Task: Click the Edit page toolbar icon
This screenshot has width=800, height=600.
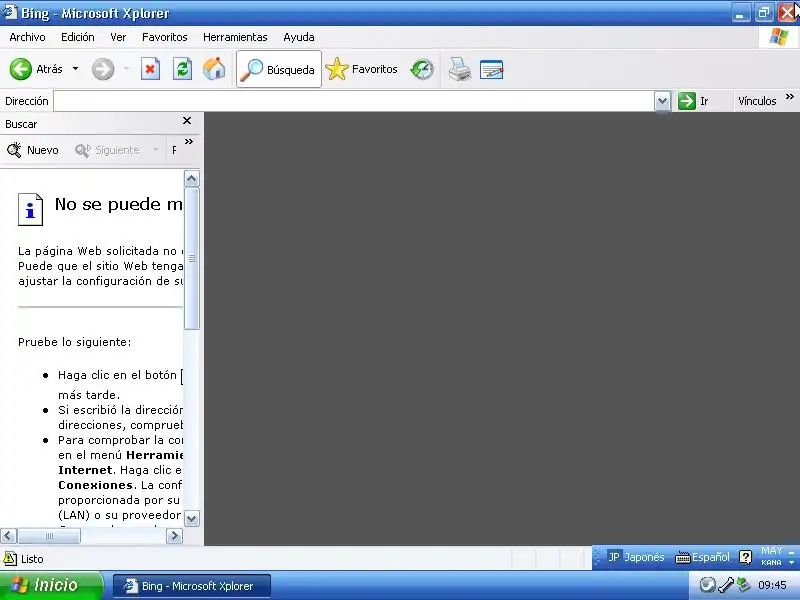Action: 491,69
